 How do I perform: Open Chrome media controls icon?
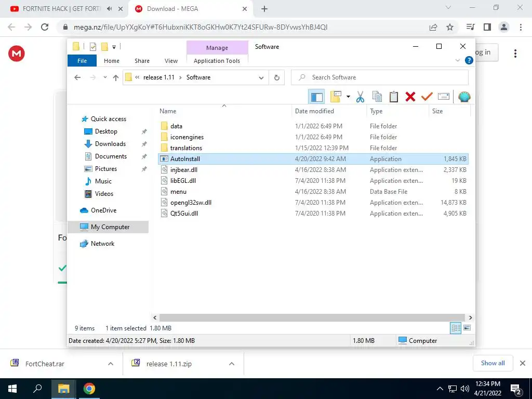pos(470,27)
